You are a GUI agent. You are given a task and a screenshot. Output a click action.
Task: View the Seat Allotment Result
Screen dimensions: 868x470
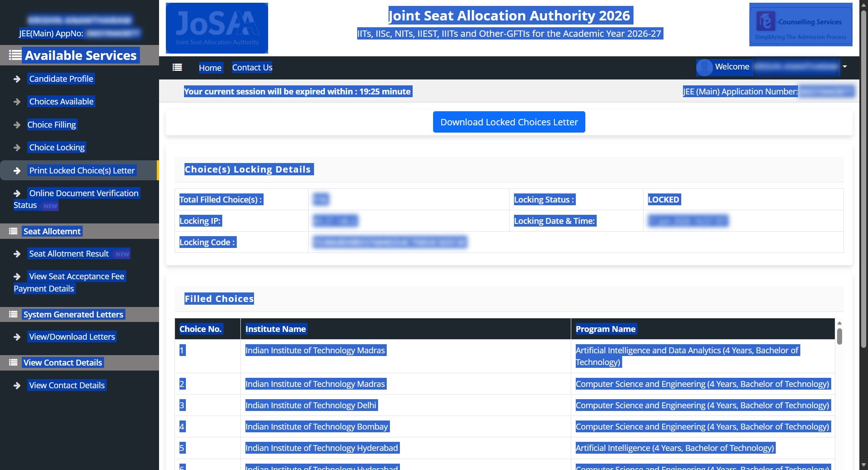69,253
